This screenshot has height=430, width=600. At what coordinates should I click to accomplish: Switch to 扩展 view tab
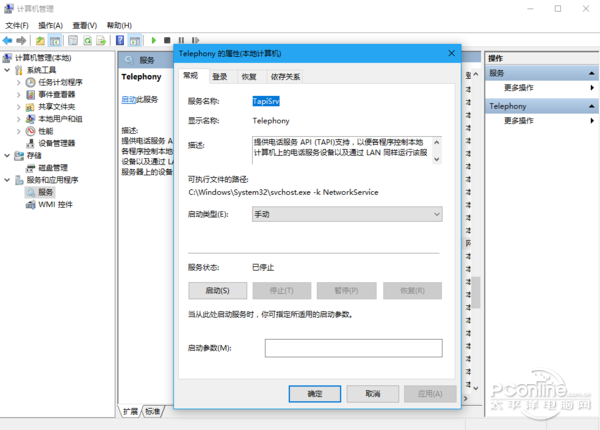coord(130,411)
